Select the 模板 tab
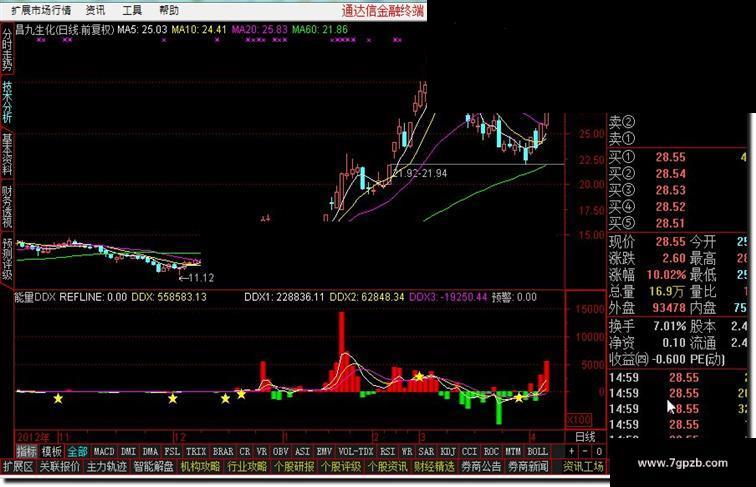Screen dimensions: 756x487 [52, 452]
